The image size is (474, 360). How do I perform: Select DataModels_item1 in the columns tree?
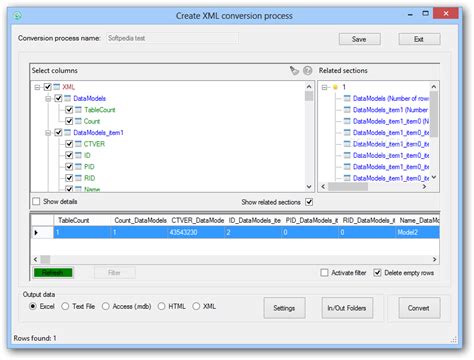[x=98, y=133]
